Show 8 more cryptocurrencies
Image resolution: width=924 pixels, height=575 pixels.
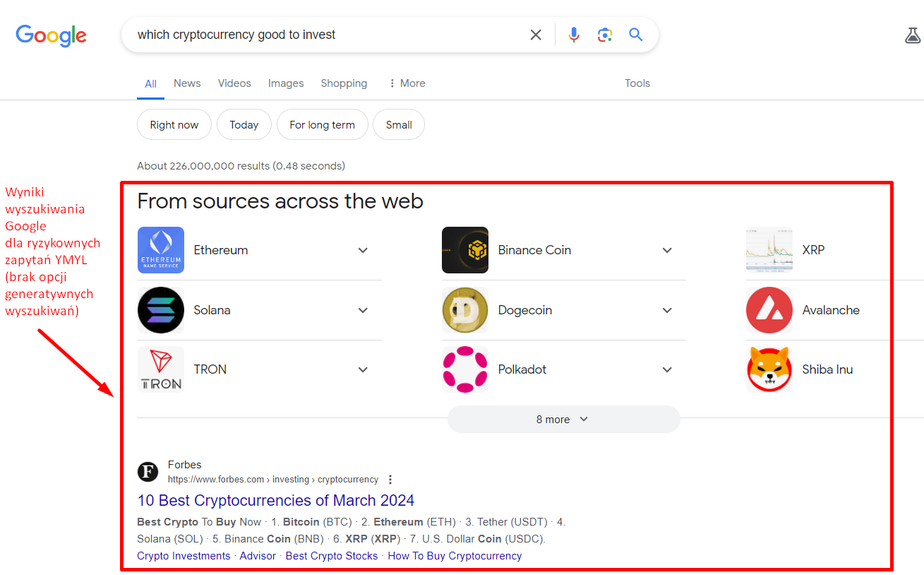click(x=563, y=420)
